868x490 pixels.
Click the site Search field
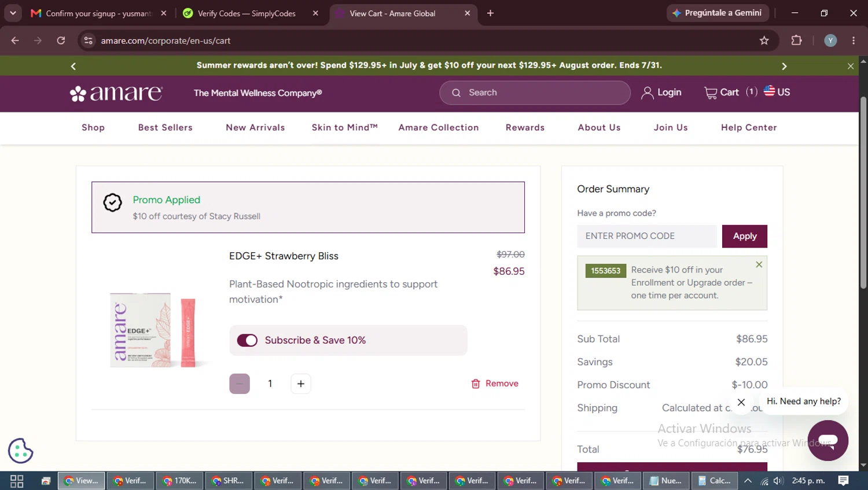[535, 93]
